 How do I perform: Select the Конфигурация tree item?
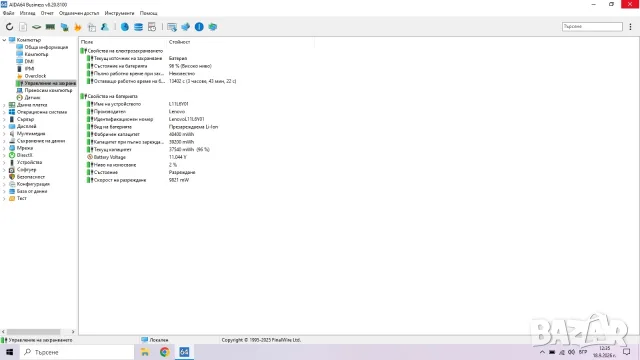[33, 184]
